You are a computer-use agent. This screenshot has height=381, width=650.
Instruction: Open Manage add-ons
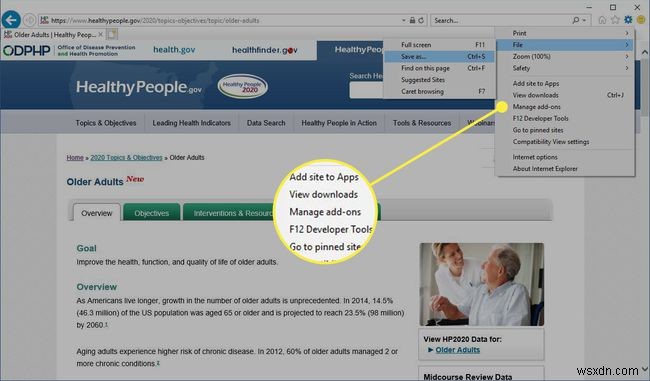pos(565,107)
